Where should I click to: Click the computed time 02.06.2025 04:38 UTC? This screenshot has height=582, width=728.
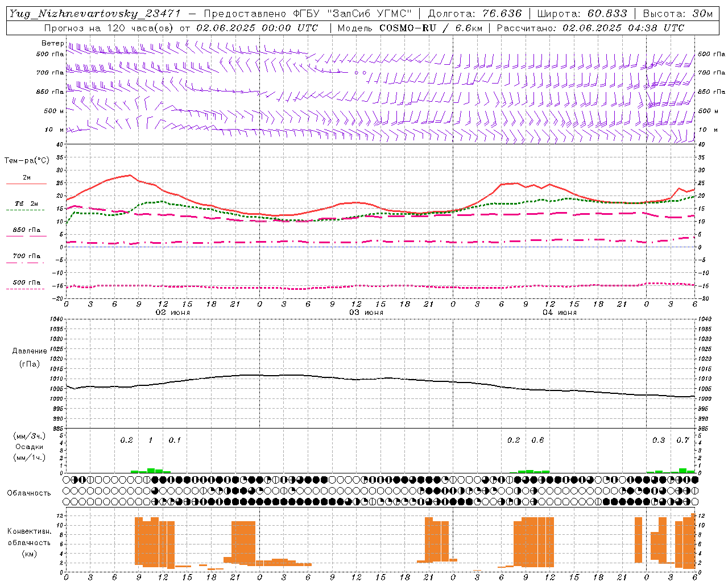pyautogui.click(x=623, y=27)
